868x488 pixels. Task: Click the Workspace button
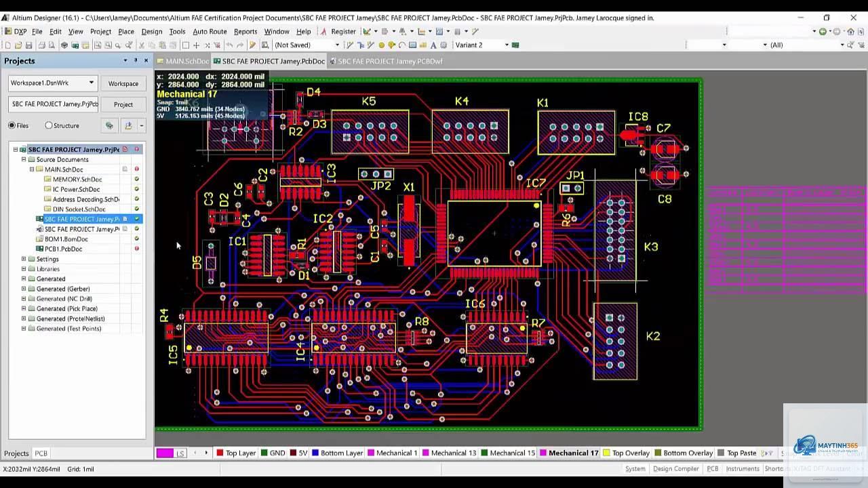[123, 83]
